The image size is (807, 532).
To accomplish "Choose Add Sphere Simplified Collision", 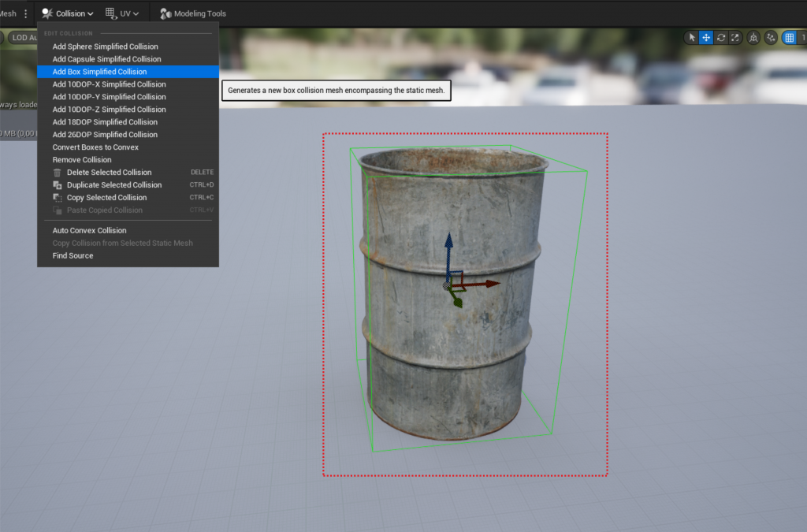I will click(x=128, y=47).
